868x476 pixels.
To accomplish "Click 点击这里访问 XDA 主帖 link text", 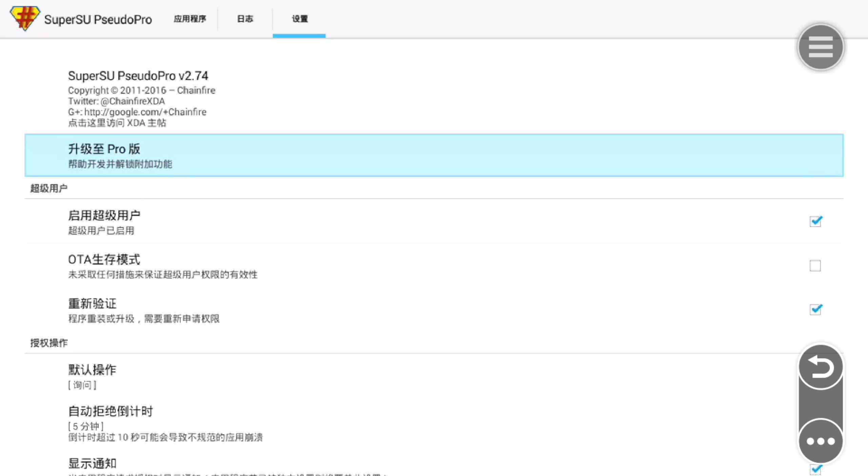I will 117,123.
